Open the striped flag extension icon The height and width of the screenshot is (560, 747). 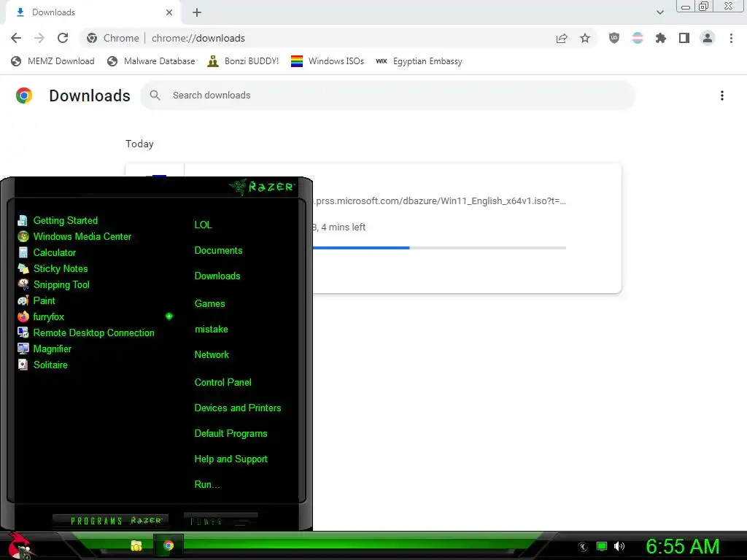638,38
